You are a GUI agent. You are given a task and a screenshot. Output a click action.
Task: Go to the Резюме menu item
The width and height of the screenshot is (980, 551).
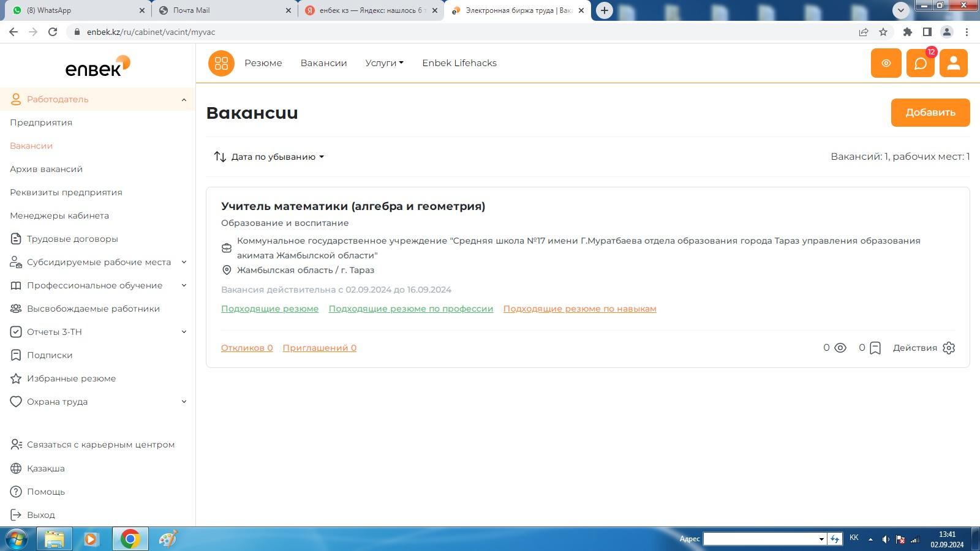(x=263, y=63)
